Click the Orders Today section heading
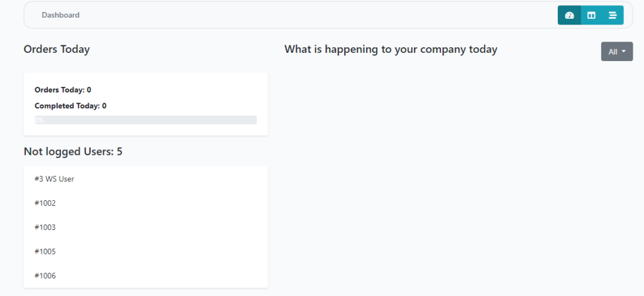This screenshot has width=644, height=296. [57, 49]
